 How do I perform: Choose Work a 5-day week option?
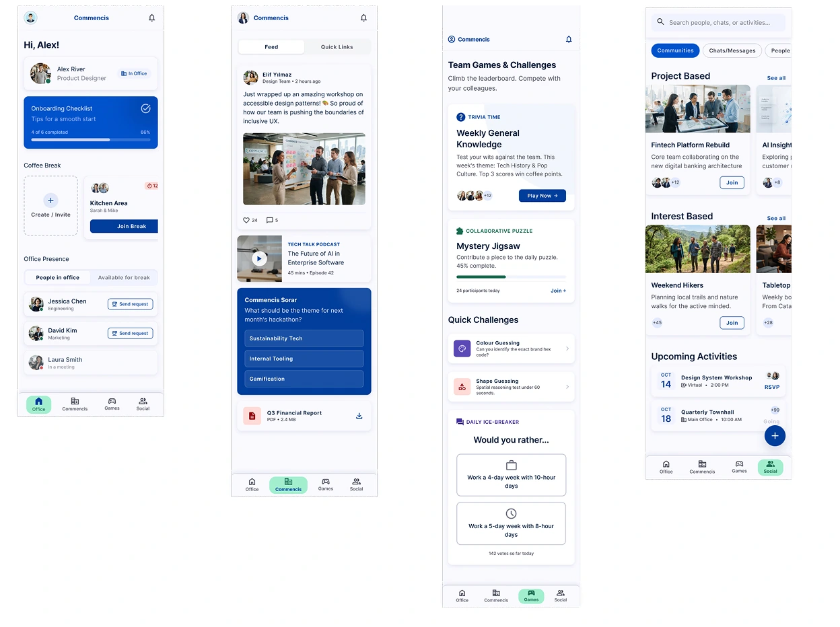point(512,523)
